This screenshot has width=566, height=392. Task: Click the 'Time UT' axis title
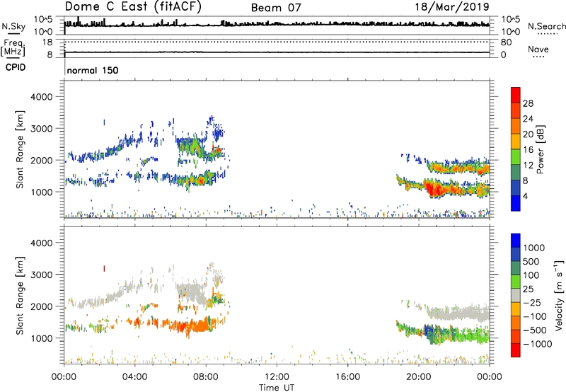(277, 388)
